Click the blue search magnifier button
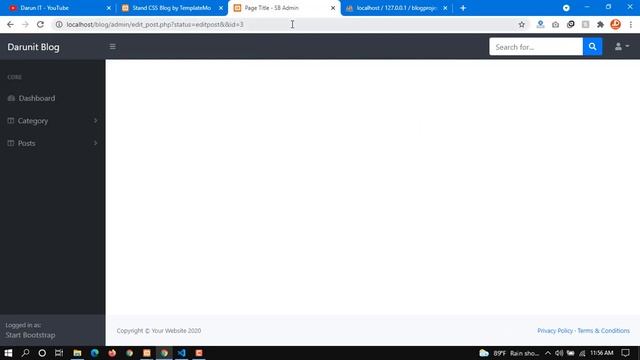 tap(592, 47)
